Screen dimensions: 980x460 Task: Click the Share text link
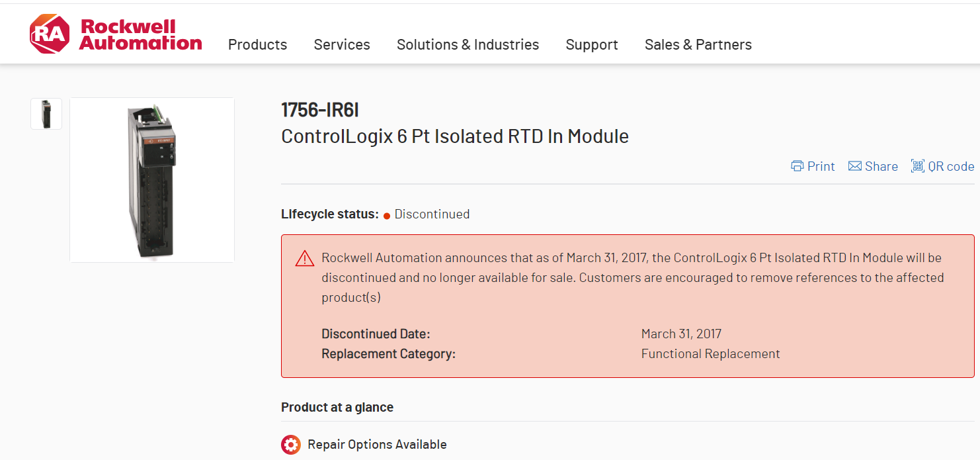tap(881, 166)
